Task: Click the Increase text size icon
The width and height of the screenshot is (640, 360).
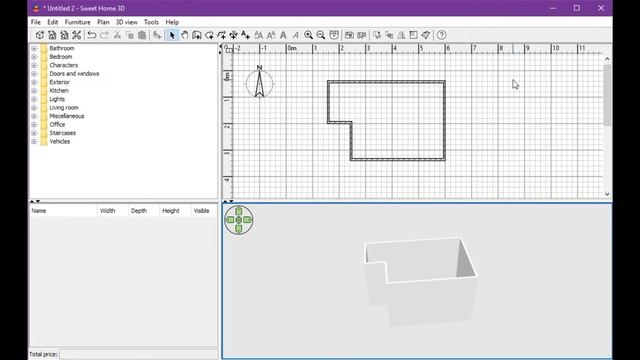Action: coord(258,35)
